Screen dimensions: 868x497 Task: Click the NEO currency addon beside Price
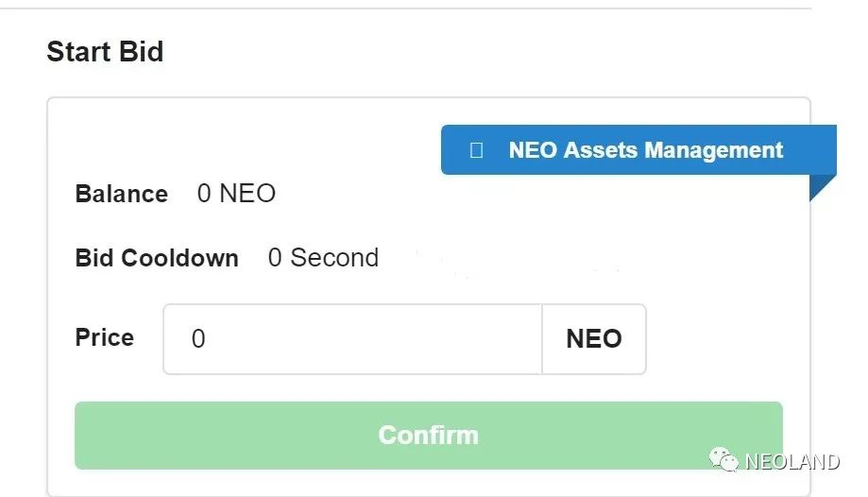(594, 339)
